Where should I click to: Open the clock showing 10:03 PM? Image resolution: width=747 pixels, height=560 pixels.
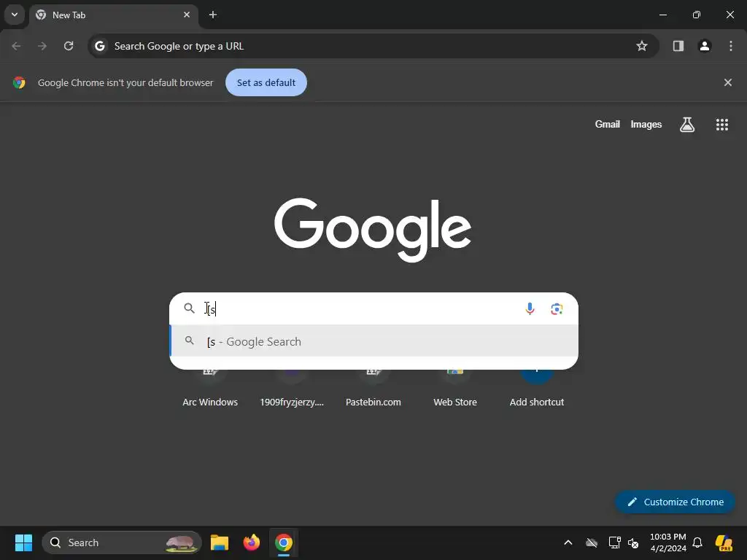tap(668, 542)
